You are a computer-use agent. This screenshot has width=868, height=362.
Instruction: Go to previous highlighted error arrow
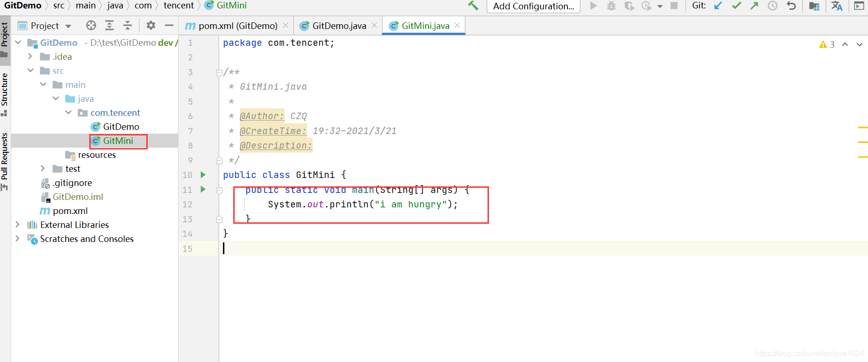click(x=845, y=44)
